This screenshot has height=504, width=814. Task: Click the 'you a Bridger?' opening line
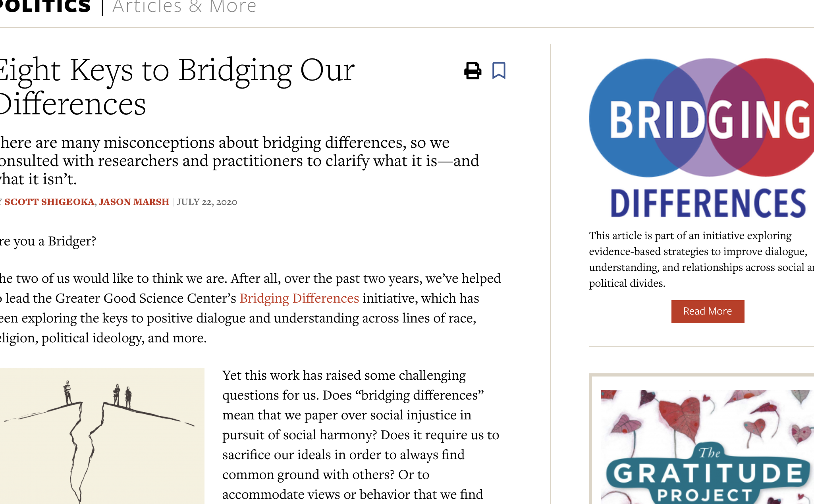pos(48,241)
